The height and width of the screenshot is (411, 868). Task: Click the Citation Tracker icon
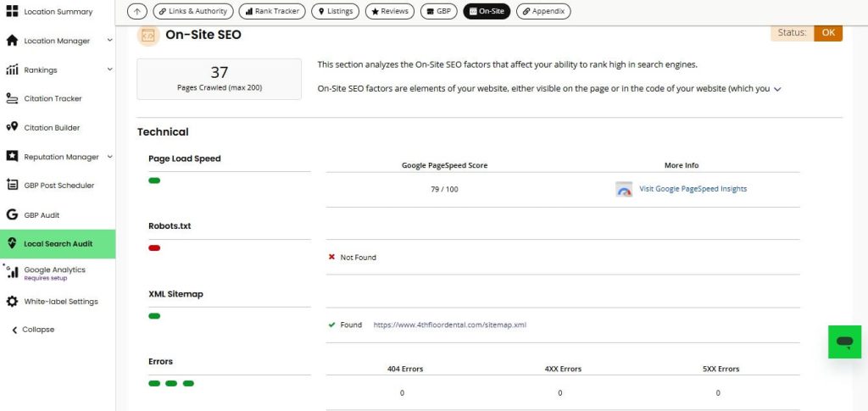12,98
